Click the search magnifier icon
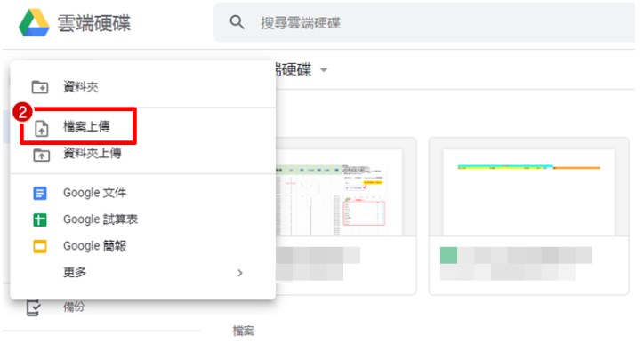The width and height of the screenshot is (644, 359). [x=237, y=22]
